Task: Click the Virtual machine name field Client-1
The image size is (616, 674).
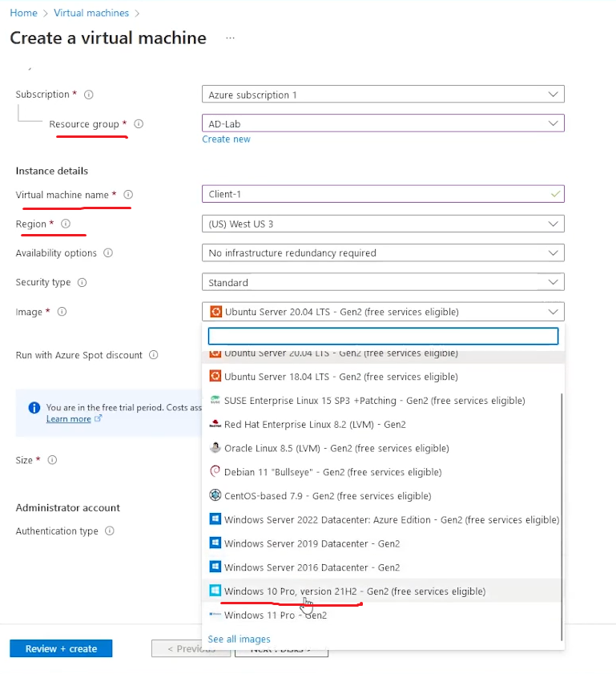Action: coord(383,194)
